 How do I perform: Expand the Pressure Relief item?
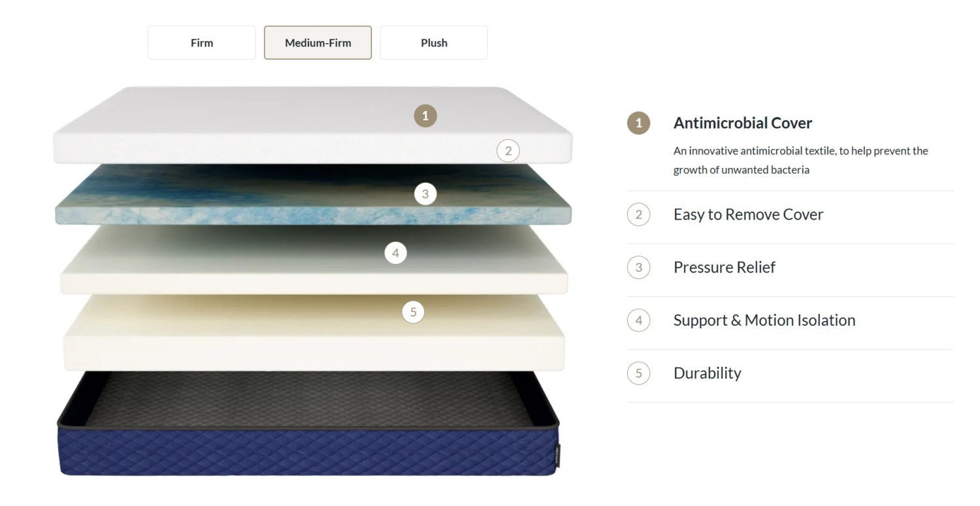790,267
